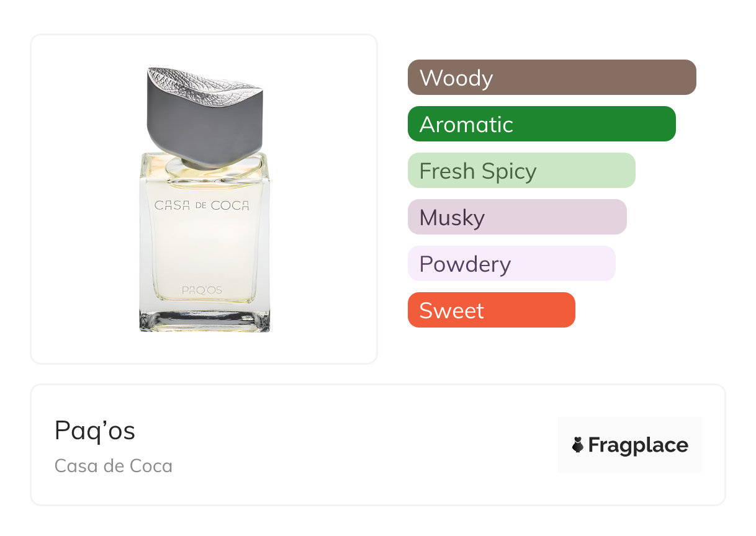Open the Paq'os fragrance title
The image size is (756, 536).
coord(95,431)
